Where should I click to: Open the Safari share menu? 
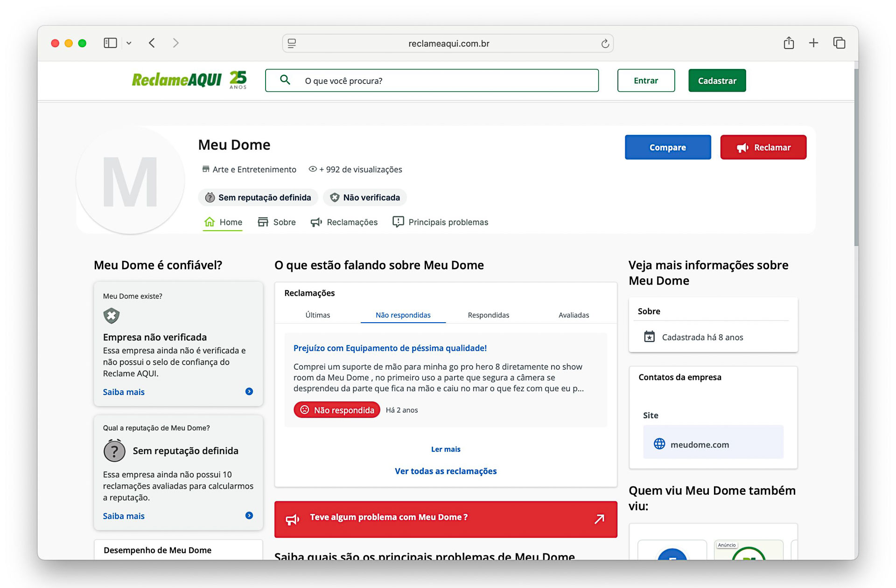point(789,43)
